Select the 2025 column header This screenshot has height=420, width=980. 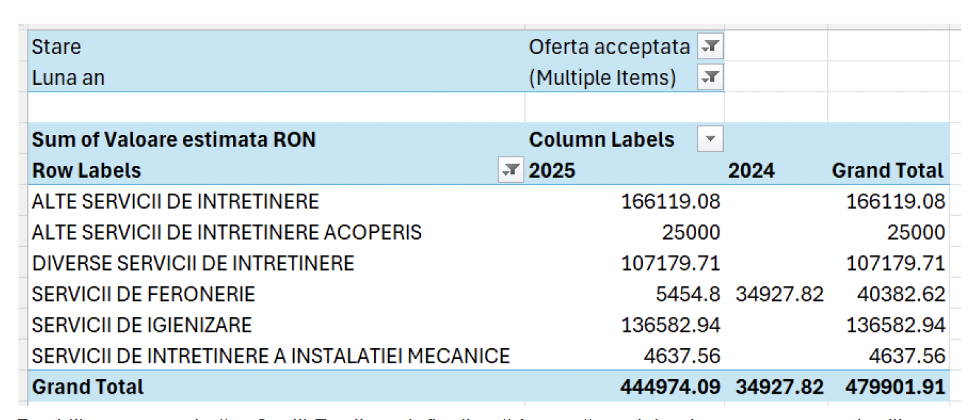click(x=553, y=171)
